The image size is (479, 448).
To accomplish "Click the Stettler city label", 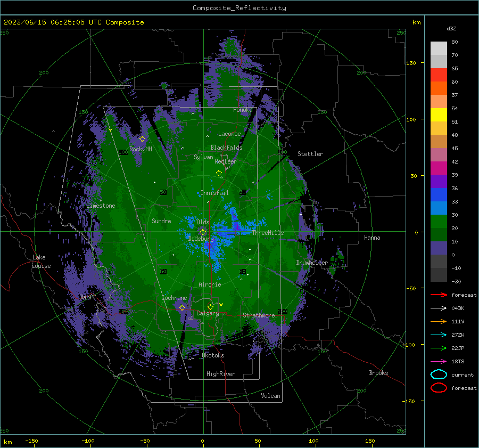I will point(310,154).
